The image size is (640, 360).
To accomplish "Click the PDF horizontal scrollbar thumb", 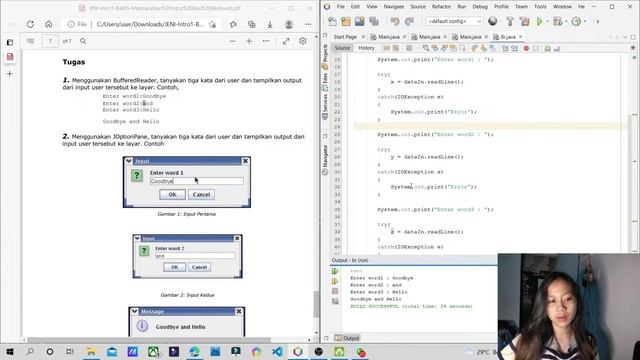I will 149,340.
